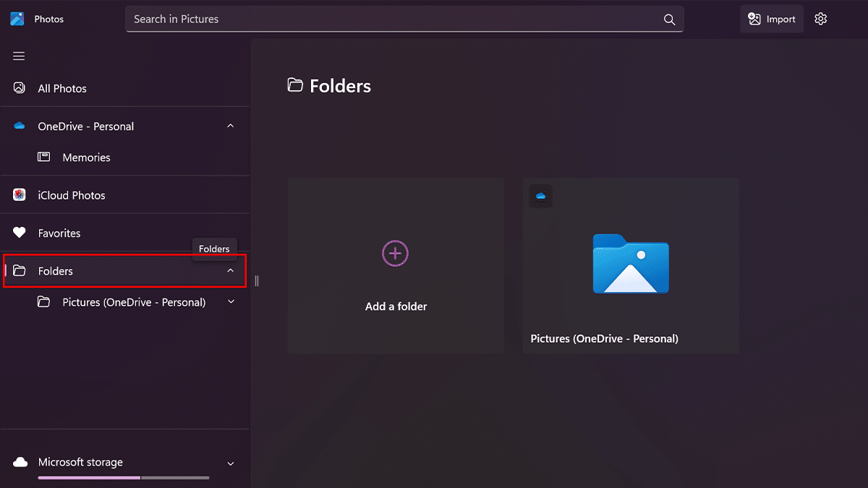Expand the Microsoft storage details chevron
The image size is (868, 488).
(x=231, y=463)
